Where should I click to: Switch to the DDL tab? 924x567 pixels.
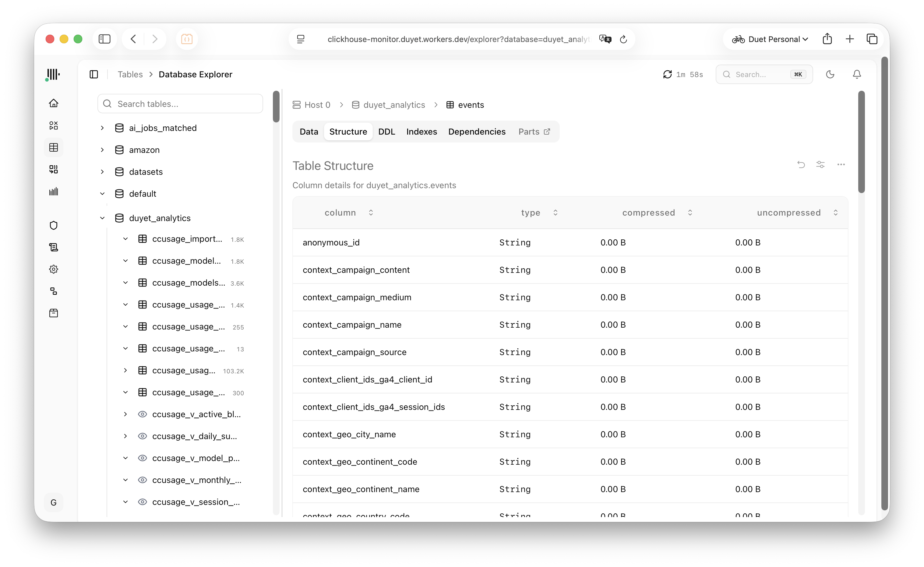point(386,132)
